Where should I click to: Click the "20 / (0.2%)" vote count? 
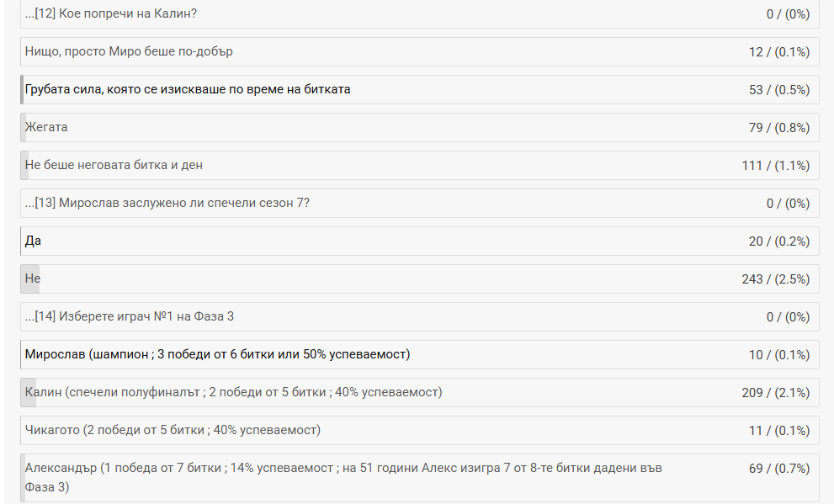[778, 241]
